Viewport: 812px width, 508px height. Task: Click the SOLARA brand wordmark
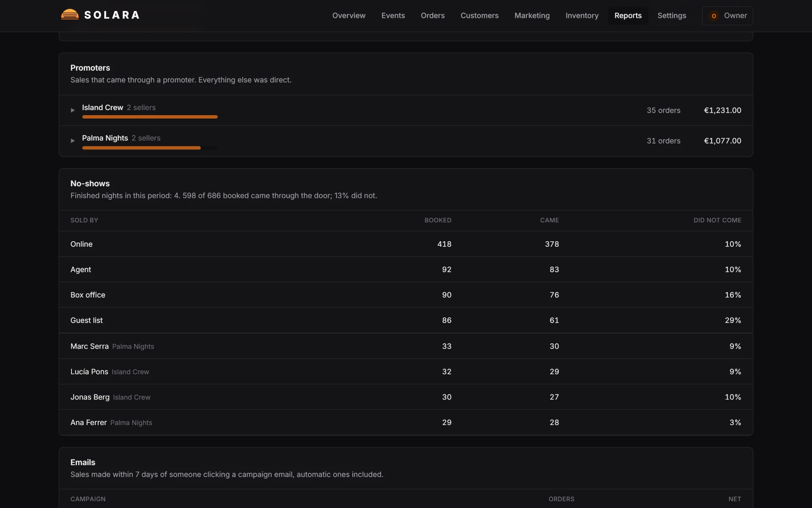coord(112,15)
